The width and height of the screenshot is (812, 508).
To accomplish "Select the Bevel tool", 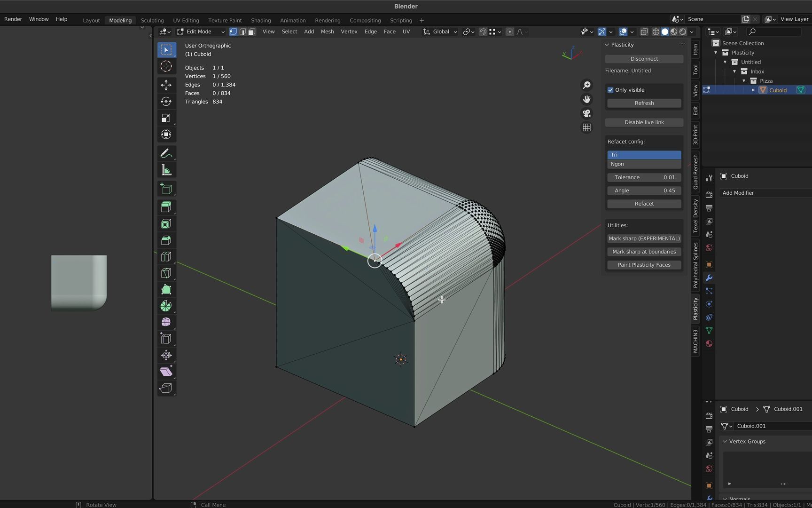I will point(166,240).
